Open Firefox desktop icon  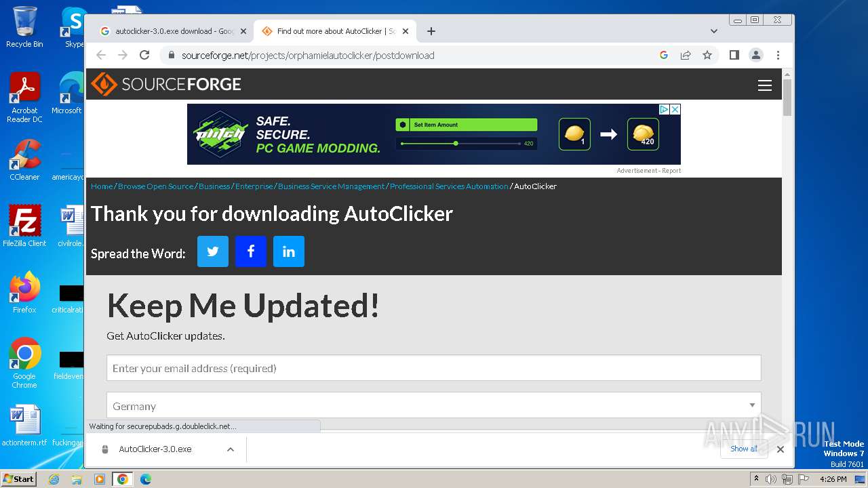(24, 293)
